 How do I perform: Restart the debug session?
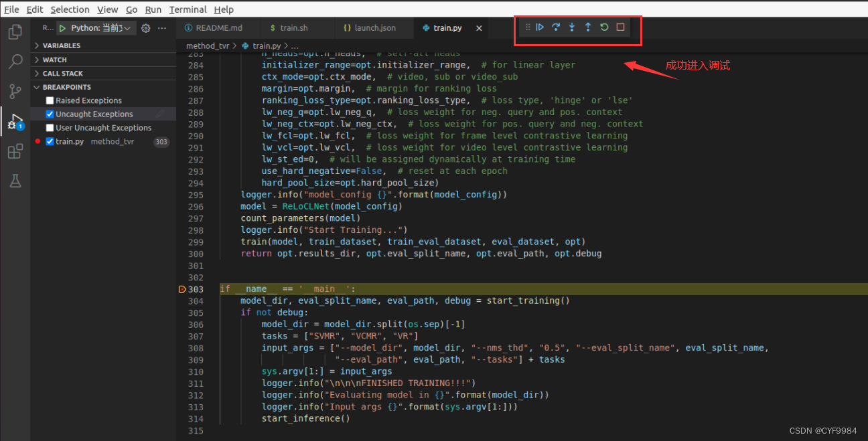coord(603,27)
